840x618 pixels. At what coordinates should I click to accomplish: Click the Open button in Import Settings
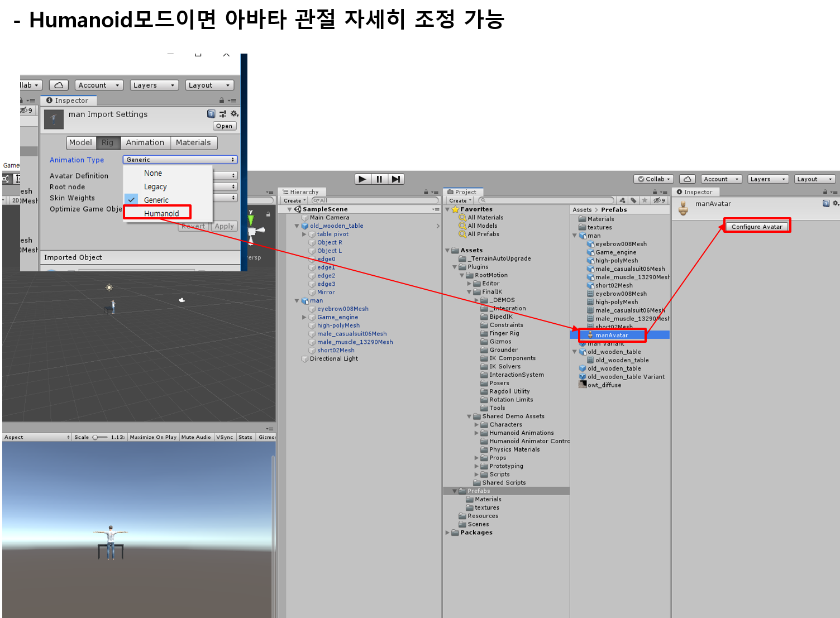click(224, 126)
